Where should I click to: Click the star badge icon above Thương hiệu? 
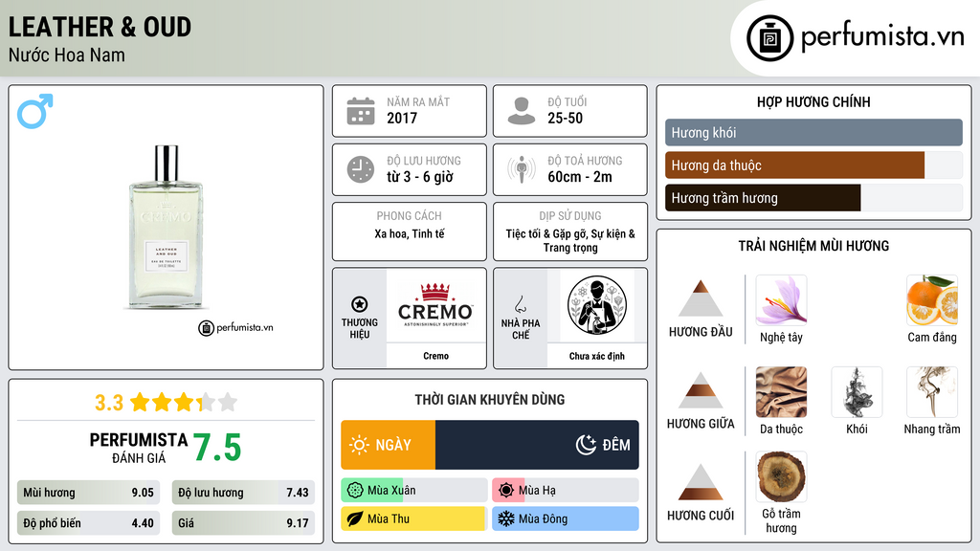360,304
